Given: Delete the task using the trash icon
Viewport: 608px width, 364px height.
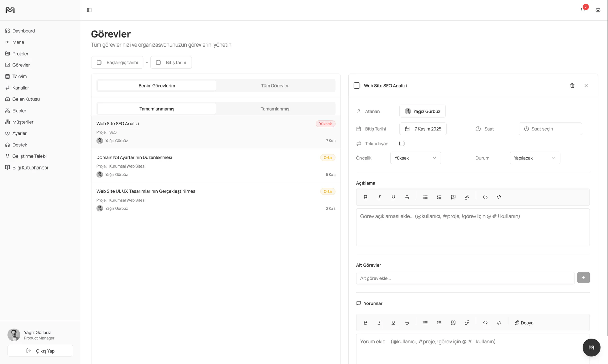Looking at the screenshot, I should (x=572, y=85).
